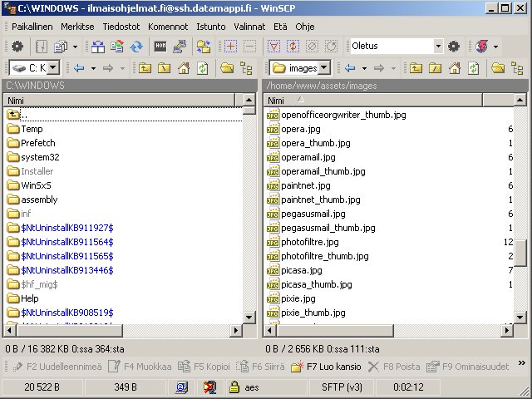Image resolution: width=532 pixels, height=399 pixels.
Task: Click F9 Ominaisuudet button
Action: click(x=468, y=367)
